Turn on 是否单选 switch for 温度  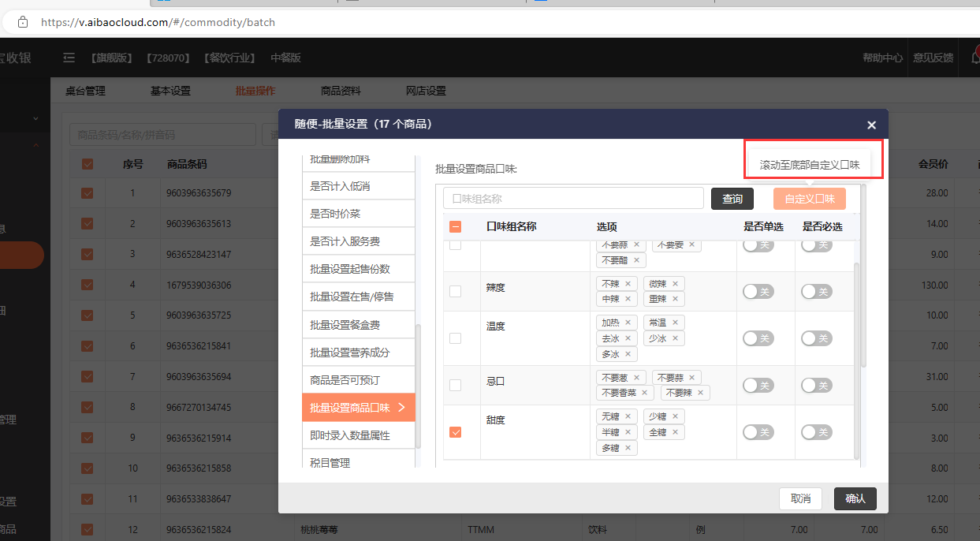click(758, 338)
